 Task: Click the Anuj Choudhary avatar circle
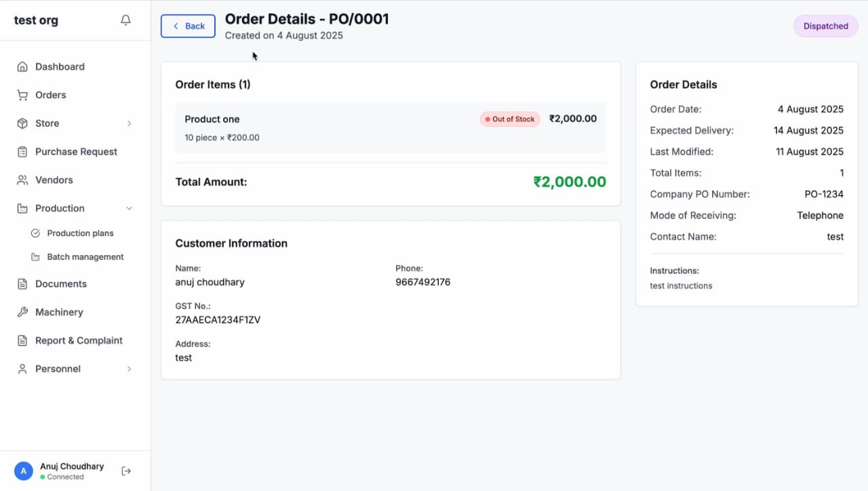tap(24, 471)
